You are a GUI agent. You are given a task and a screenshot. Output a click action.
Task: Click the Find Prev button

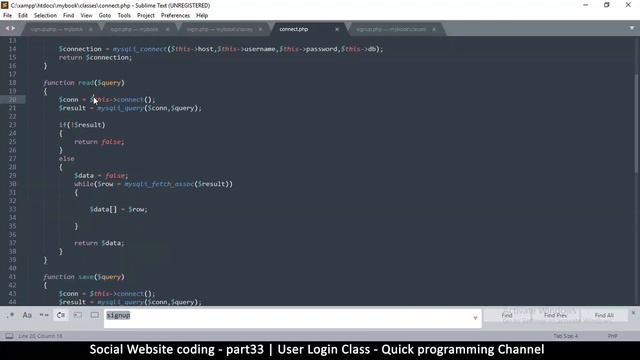(x=555, y=315)
